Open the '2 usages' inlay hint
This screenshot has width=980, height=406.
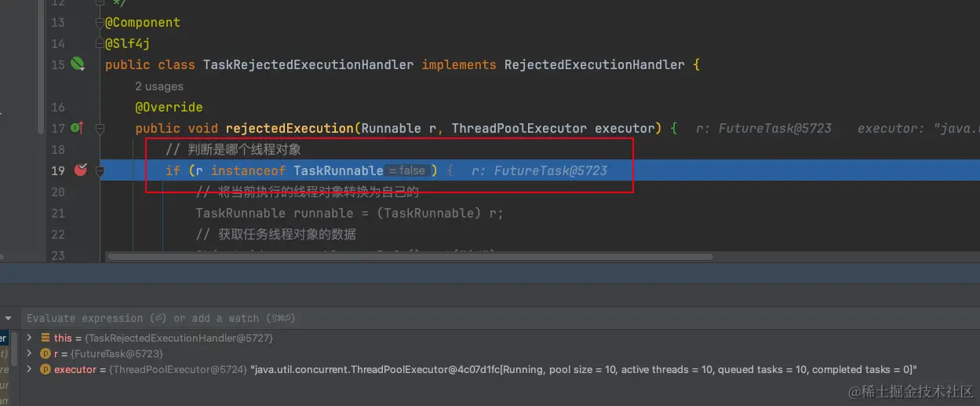(159, 86)
